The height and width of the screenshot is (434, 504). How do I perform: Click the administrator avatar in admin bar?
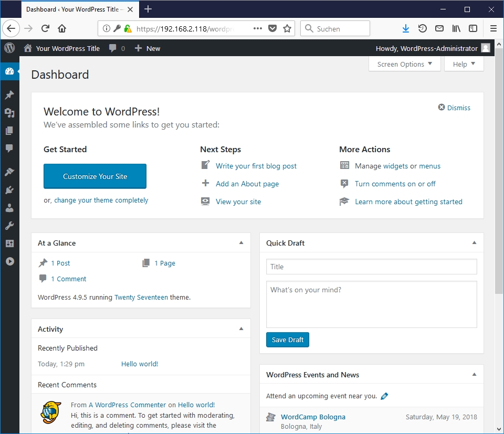click(x=486, y=48)
